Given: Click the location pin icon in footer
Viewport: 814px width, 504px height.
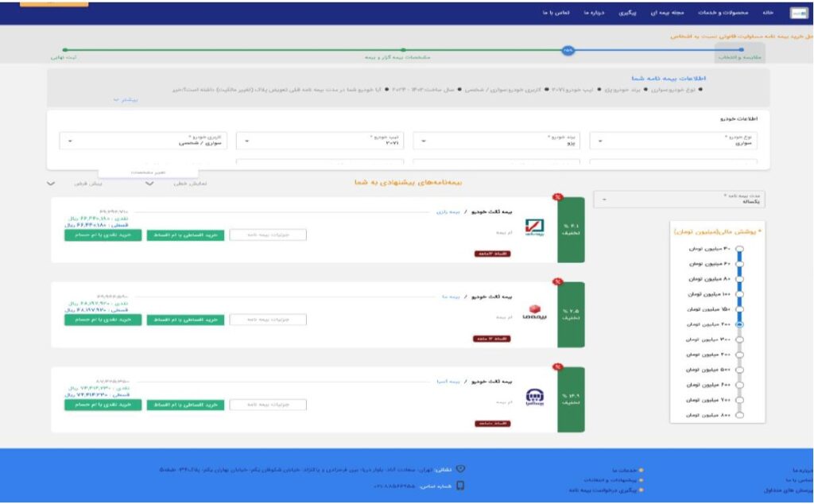Looking at the screenshot, I should 459,469.
